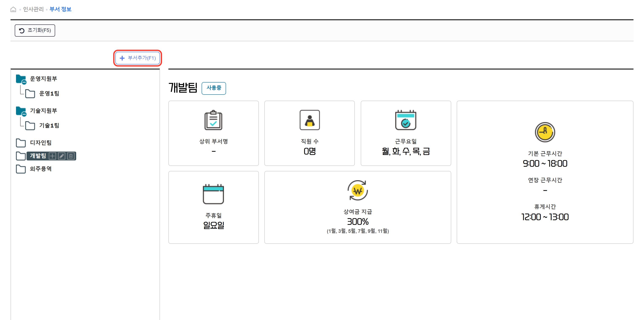The width and height of the screenshot is (644, 320).
Task: Click the calendar check icon for 근무요일
Action: (x=406, y=120)
